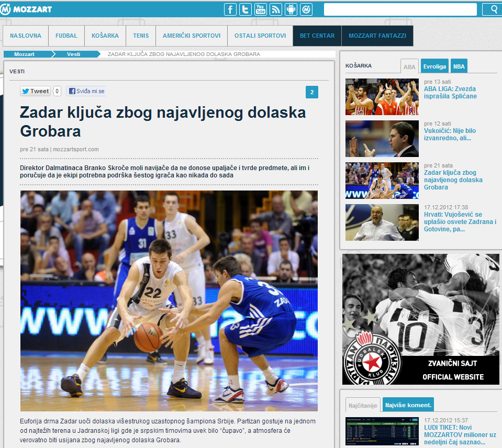Open the Facebook page icon in header

[230, 9]
